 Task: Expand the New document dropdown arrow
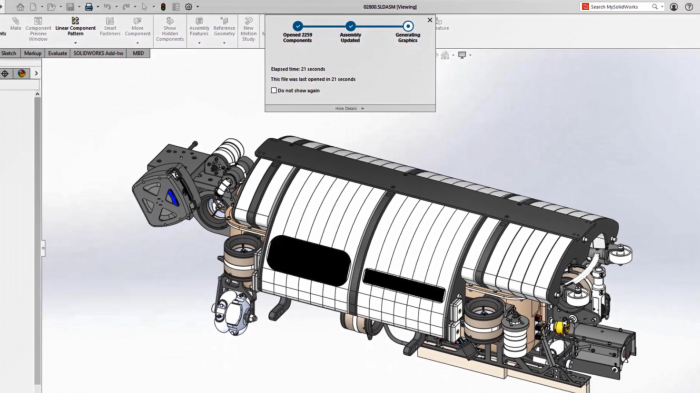click(x=42, y=7)
